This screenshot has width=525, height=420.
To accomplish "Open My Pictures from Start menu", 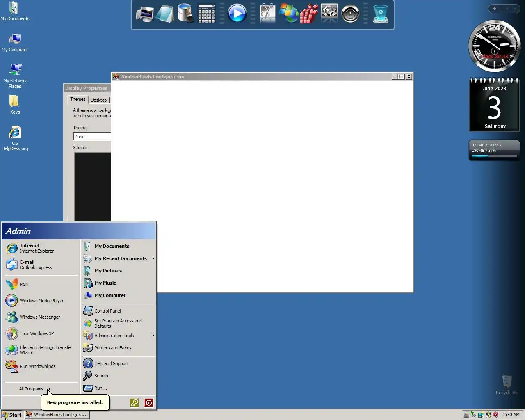I will point(119,270).
